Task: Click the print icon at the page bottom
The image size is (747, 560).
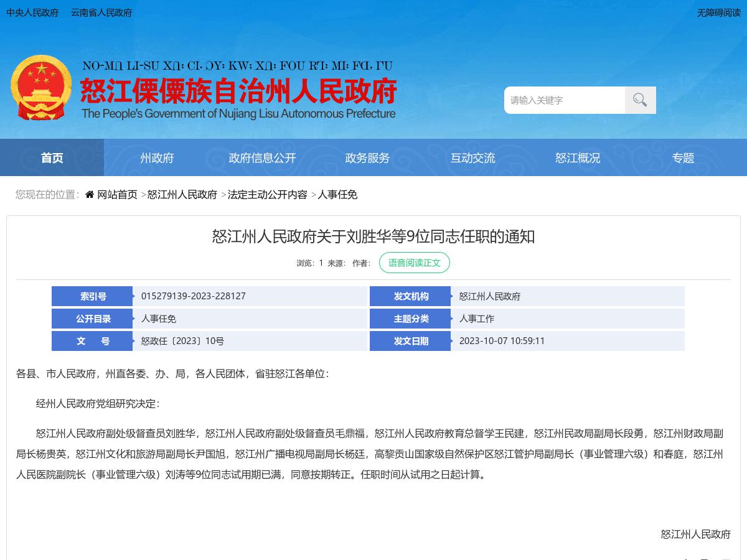Action: pos(705,558)
